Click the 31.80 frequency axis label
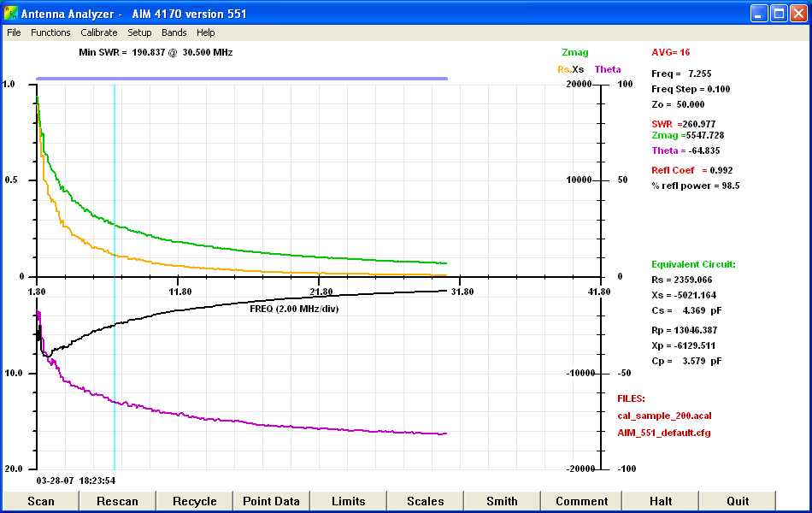The image size is (812, 513). [462, 292]
